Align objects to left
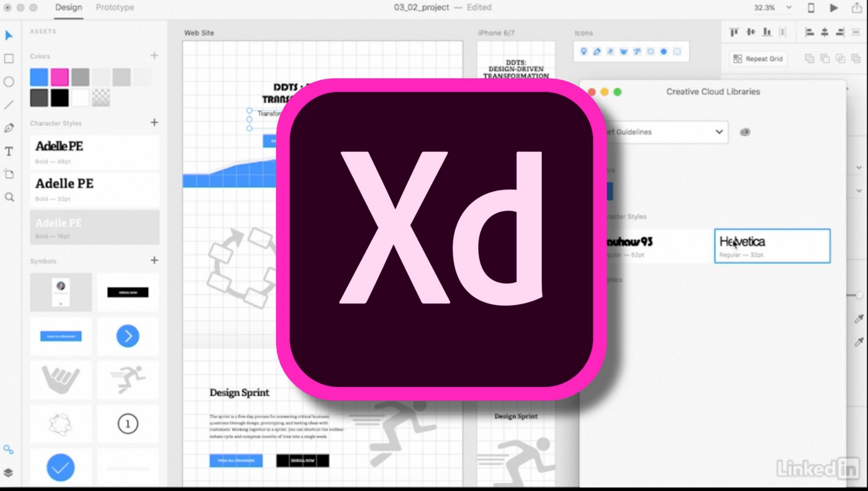Viewport: 868px width, 491px height. point(809,32)
